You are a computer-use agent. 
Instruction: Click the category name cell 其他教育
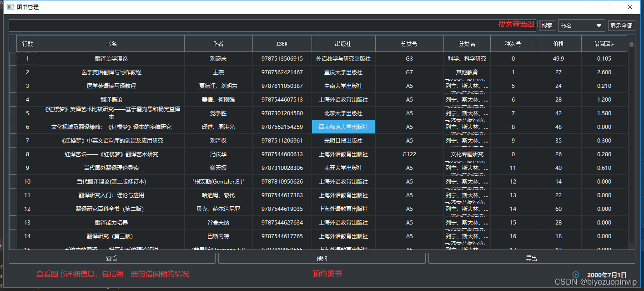(467, 72)
